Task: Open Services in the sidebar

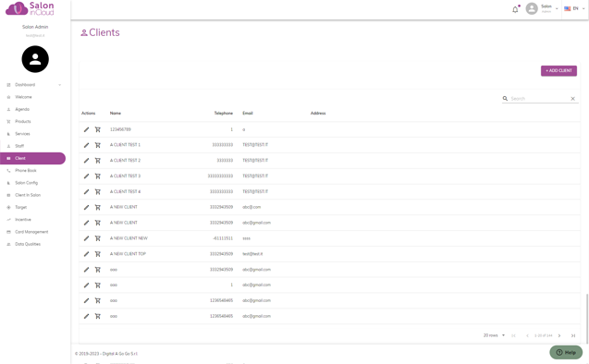Action: (x=22, y=134)
